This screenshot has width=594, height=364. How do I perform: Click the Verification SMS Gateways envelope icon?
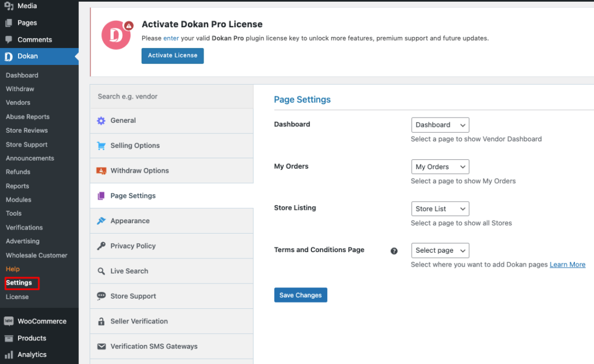coord(101,346)
